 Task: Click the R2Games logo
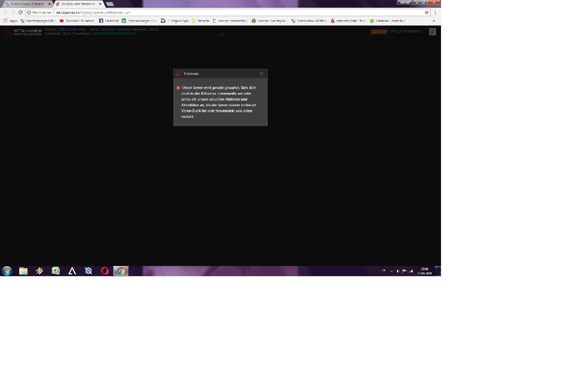(x=23, y=32)
